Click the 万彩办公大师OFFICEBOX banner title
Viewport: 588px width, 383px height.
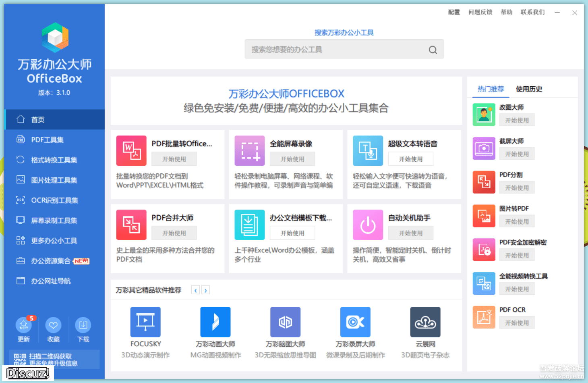(286, 94)
